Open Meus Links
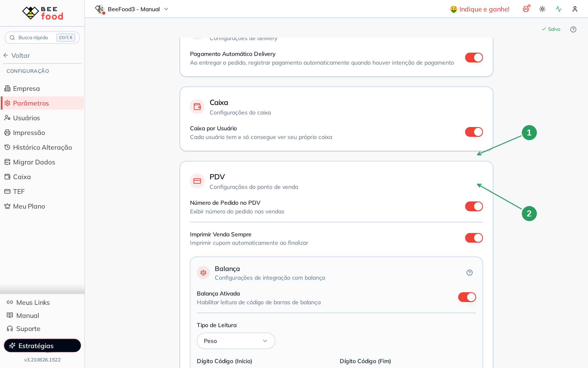 click(28, 302)
